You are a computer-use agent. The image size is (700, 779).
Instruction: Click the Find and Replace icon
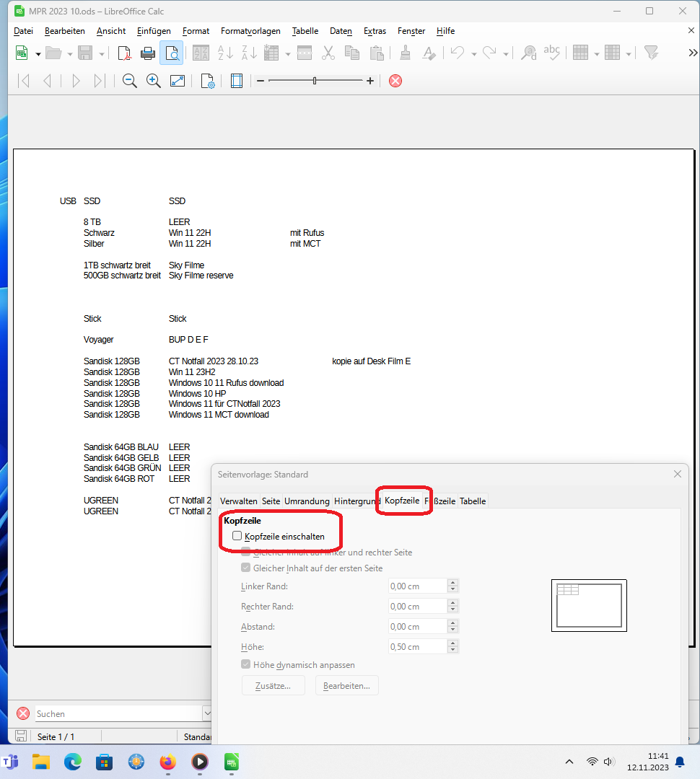click(x=528, y=53)
